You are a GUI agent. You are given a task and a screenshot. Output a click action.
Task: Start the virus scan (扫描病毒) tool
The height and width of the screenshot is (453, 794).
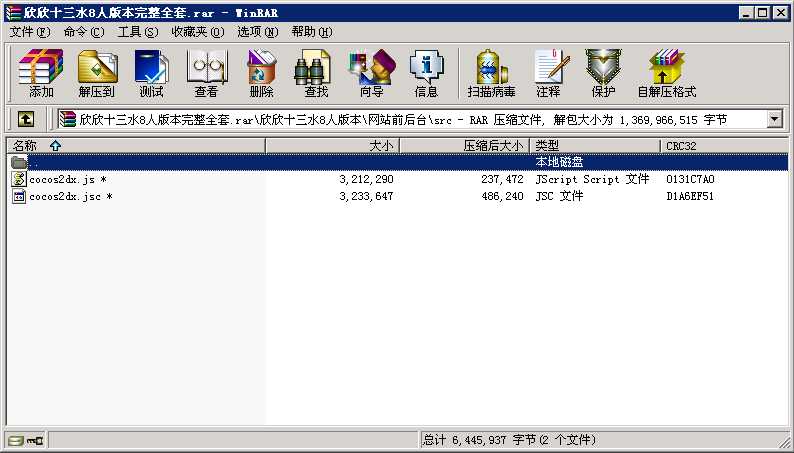tap(491, 73)
